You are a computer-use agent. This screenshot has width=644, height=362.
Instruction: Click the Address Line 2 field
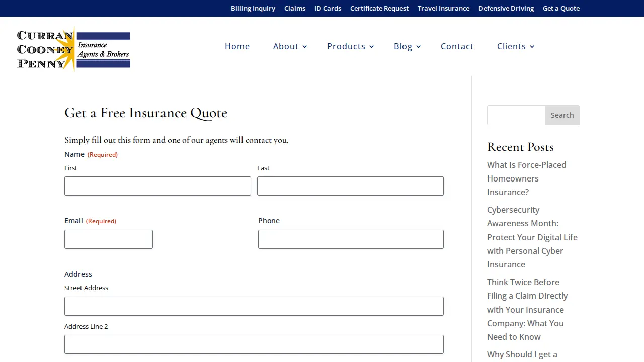[254, 344]
